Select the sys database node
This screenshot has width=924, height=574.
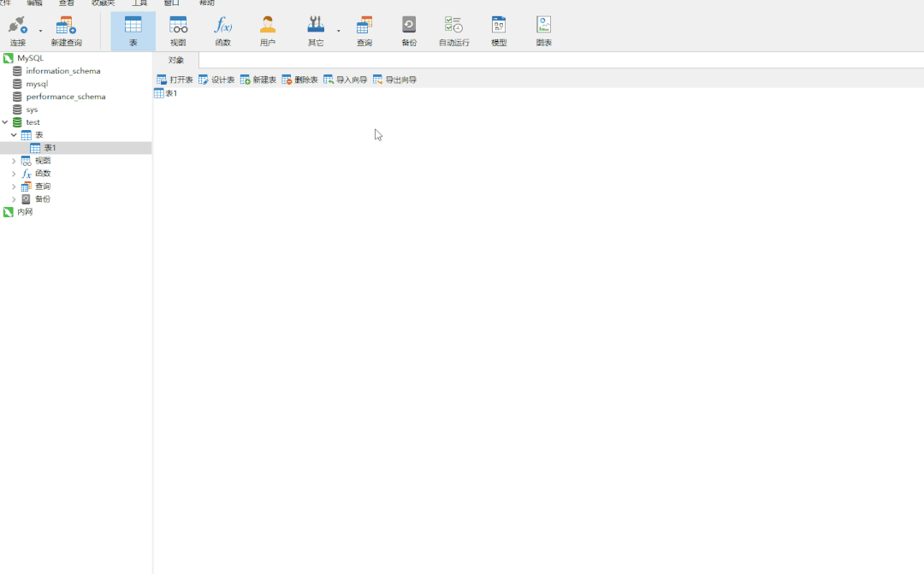(x=32, y=109)
